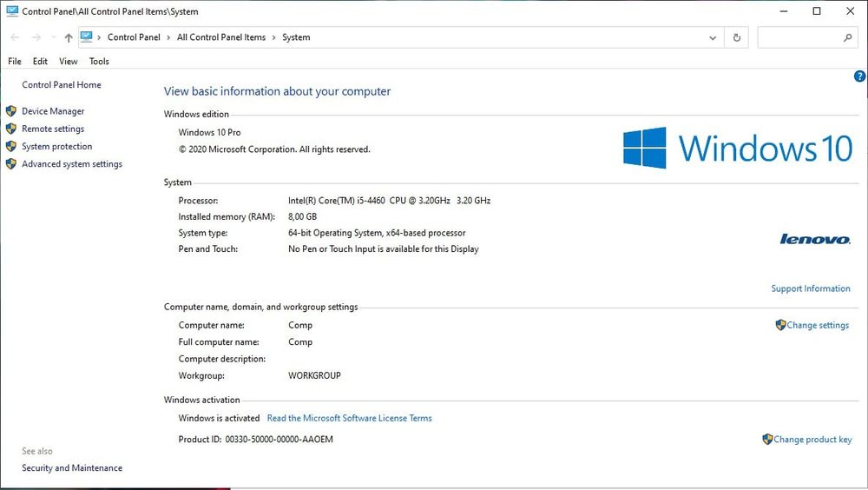This screenshot has height=490, width=868.
Task: Click the blue help question mark icon
Action: tap(860, 76)
